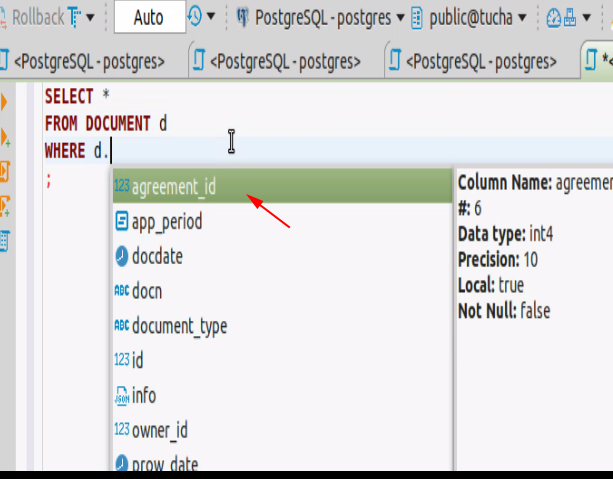Image resolution: width=613 pixels, height=479 pixels.
Task: Select the docdate column suggestion
Action: pos(282,256)
